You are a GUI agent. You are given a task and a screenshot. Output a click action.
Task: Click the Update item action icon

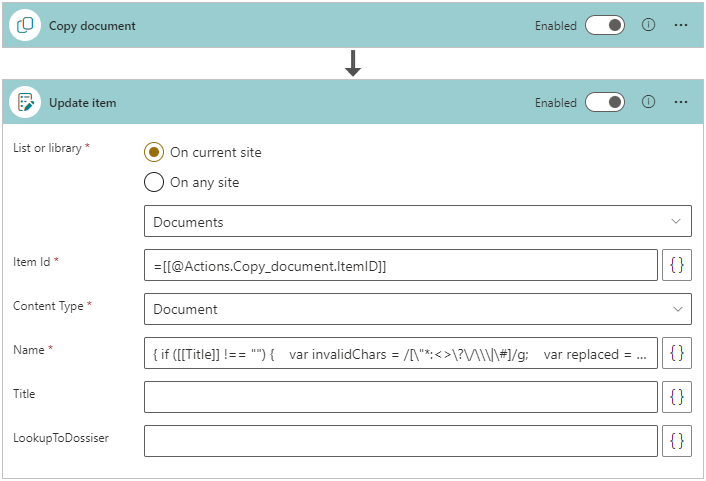point(25,102)
